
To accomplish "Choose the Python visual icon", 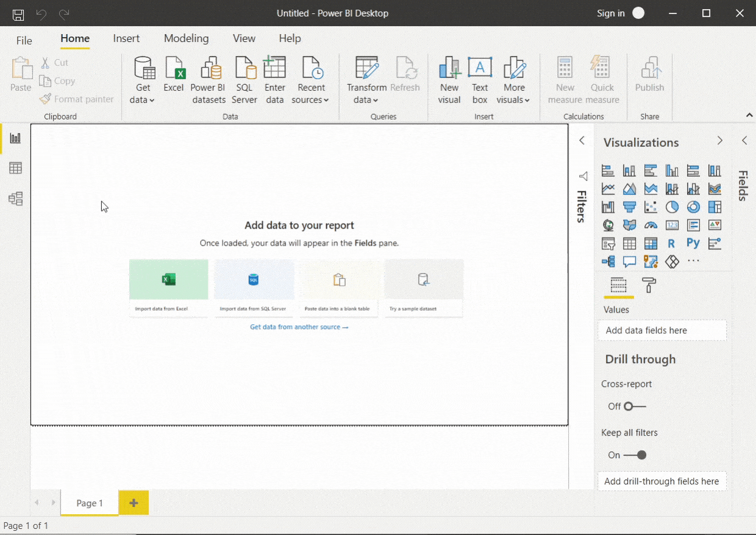I will pos(693,243).
